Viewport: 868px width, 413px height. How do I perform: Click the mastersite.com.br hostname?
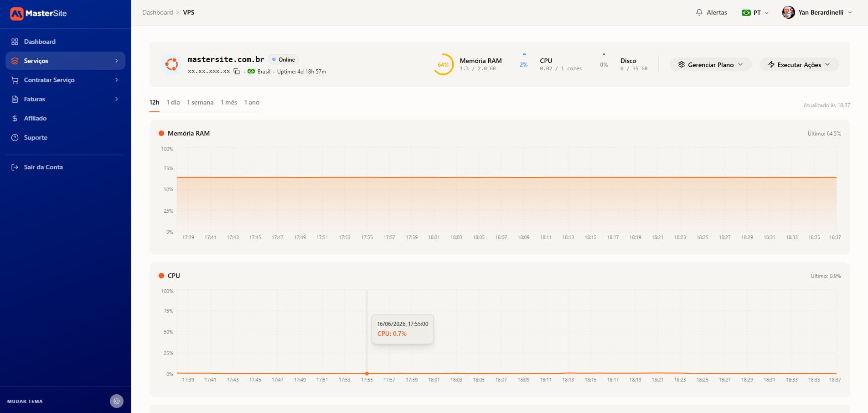[x=226, y=59]
